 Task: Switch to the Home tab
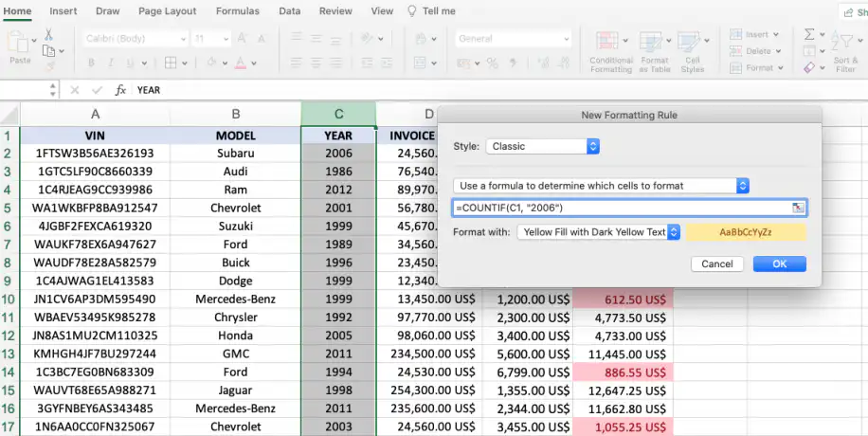pos(17,11)
